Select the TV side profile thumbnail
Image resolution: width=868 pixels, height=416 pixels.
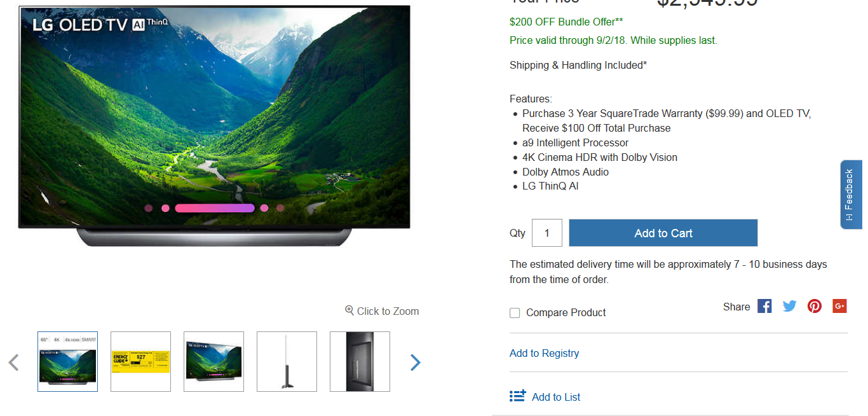click(x=287, y=361)
